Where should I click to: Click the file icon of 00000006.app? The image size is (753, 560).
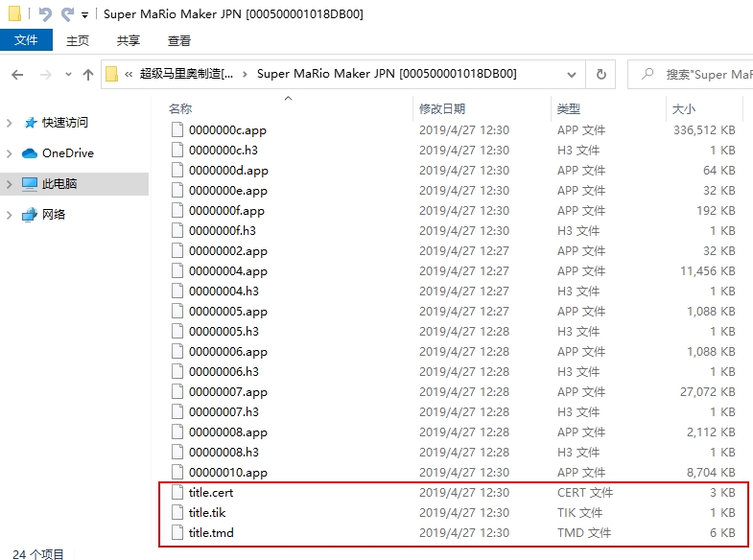pos(177,351)
